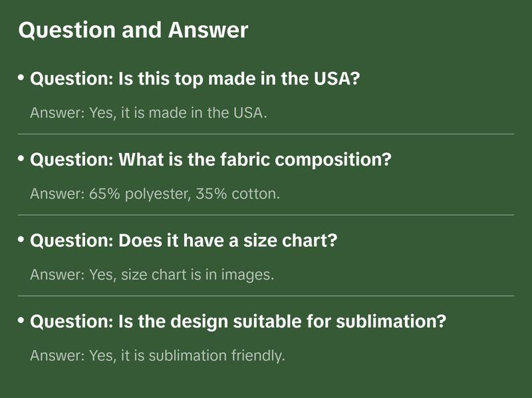The width and height of the screenshot is (532, 398).
Task: Expand the "Does it have a size chart?" question
Action: (x=184, y=240)
